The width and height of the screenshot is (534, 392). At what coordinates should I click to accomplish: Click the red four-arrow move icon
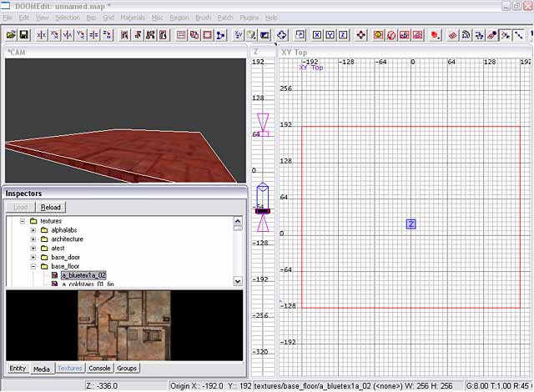[360, 35]
